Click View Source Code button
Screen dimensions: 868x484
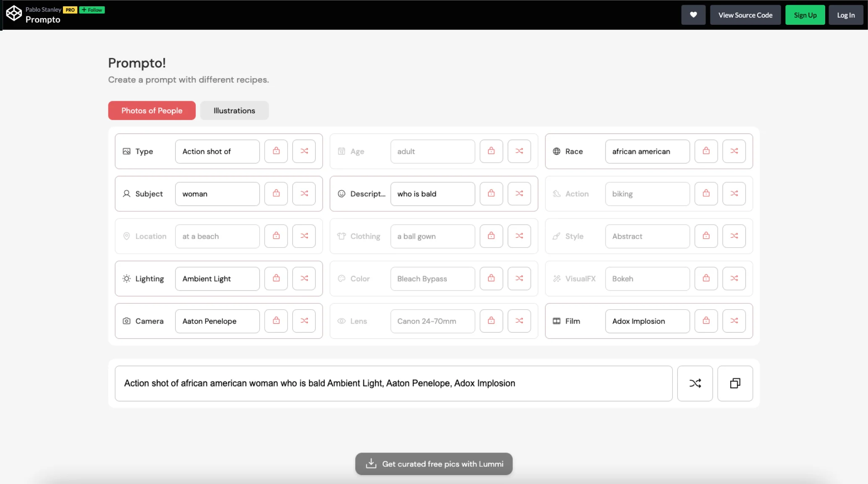pyautogui.click(x=745, y=15)
